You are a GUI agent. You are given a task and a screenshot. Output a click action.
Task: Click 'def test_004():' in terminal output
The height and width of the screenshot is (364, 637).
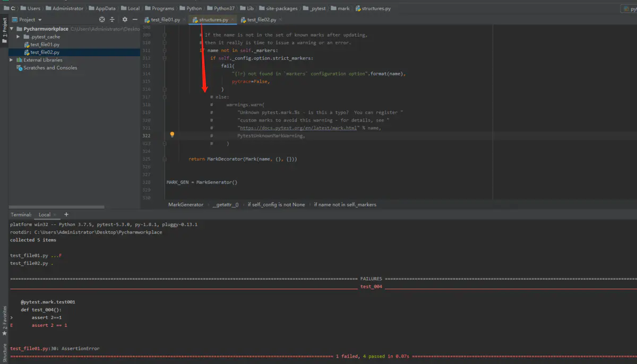[x=41, y=310]
